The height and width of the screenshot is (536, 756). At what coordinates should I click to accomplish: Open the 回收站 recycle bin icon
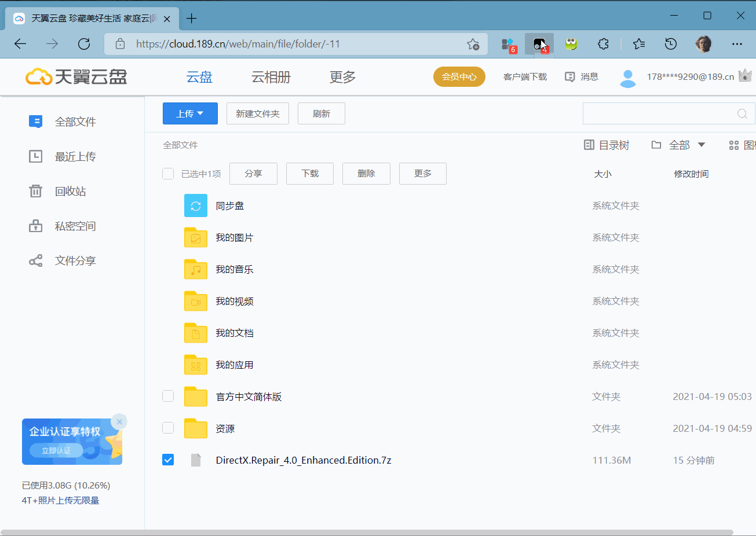(x=36, y=191)
